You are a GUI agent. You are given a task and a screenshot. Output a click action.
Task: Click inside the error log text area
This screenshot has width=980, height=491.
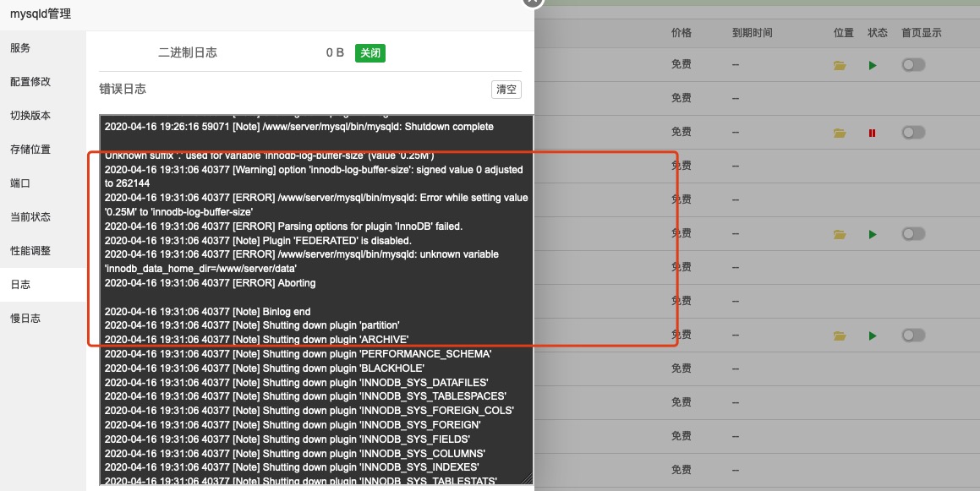pyautogui.click(x=316, y=300)
